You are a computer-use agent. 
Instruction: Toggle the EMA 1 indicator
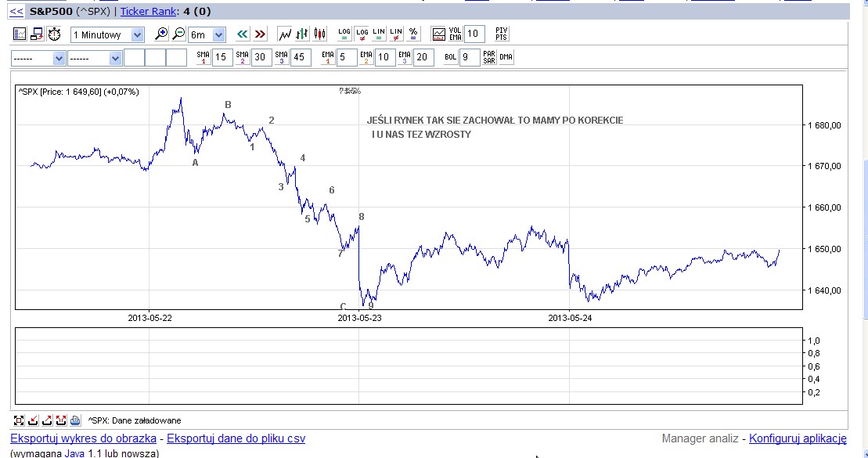point(328,57)
